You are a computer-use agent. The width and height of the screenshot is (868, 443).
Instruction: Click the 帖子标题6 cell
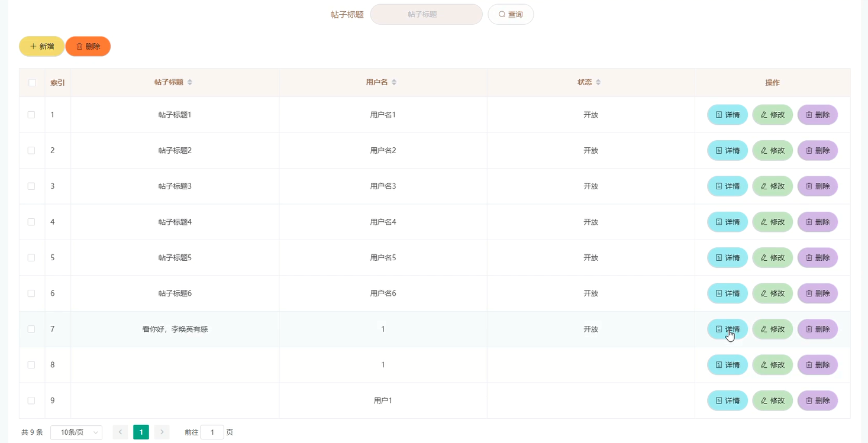pyautogui.click(x=175, y=293)
